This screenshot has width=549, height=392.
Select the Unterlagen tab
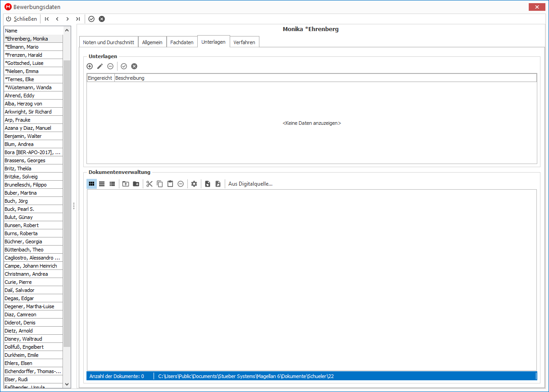(x=213, y=41)
